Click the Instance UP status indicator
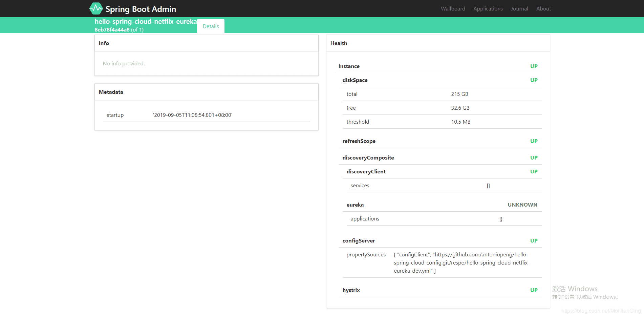 point(534,66)
